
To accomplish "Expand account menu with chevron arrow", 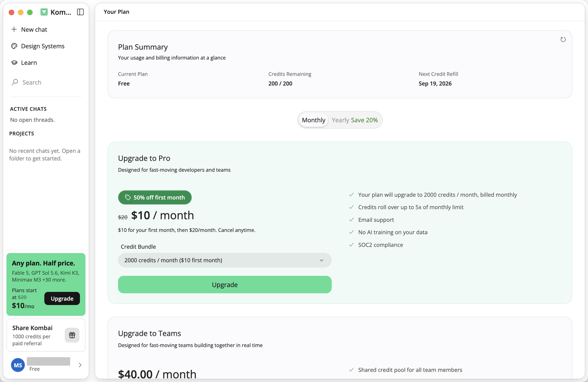I will click(x=80, y=365).
